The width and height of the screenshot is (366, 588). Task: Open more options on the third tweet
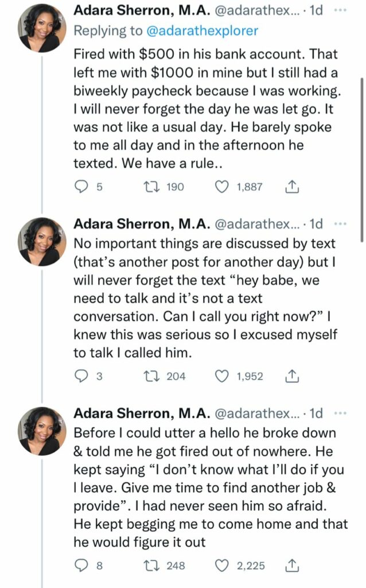(340, 413)
